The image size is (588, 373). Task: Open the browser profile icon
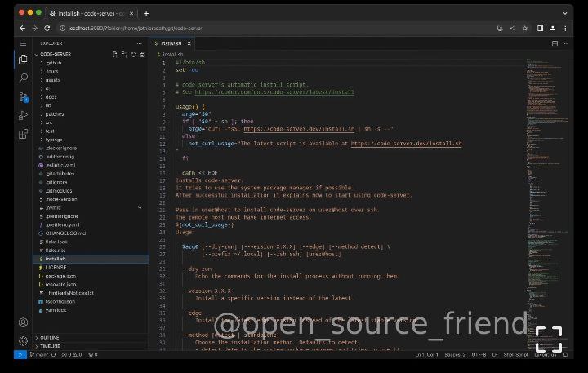(x=553, y=28)
